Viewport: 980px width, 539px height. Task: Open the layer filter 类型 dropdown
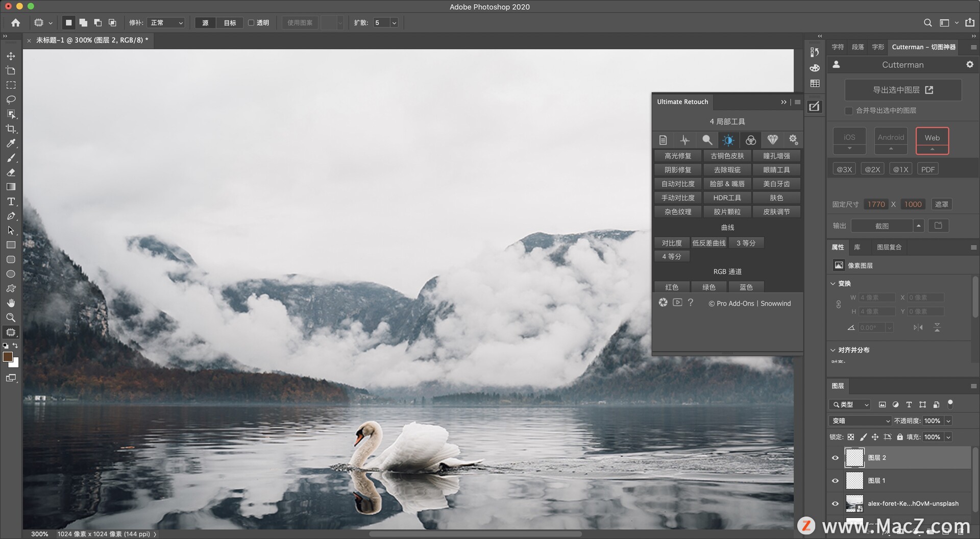coord(850,404)
